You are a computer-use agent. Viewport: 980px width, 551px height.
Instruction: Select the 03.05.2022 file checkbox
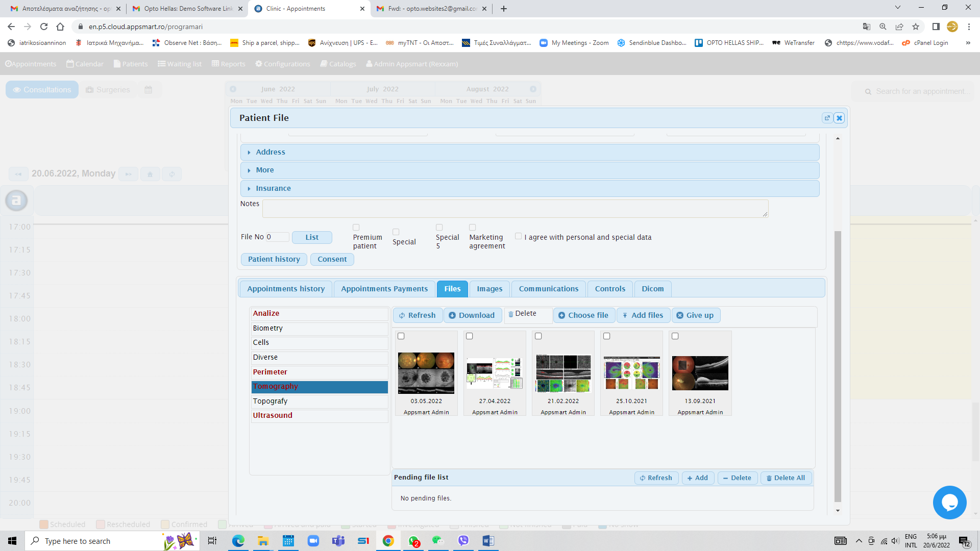(x=401, y=336)
